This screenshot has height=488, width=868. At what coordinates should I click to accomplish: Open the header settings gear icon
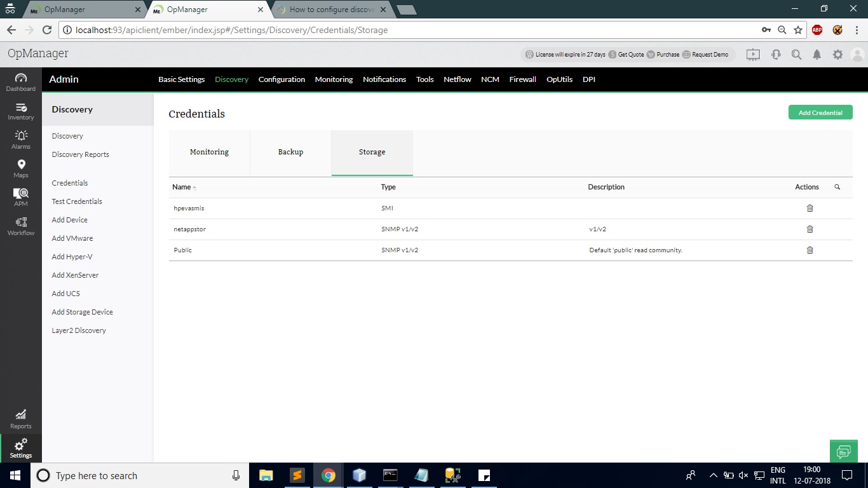point(838,55)
